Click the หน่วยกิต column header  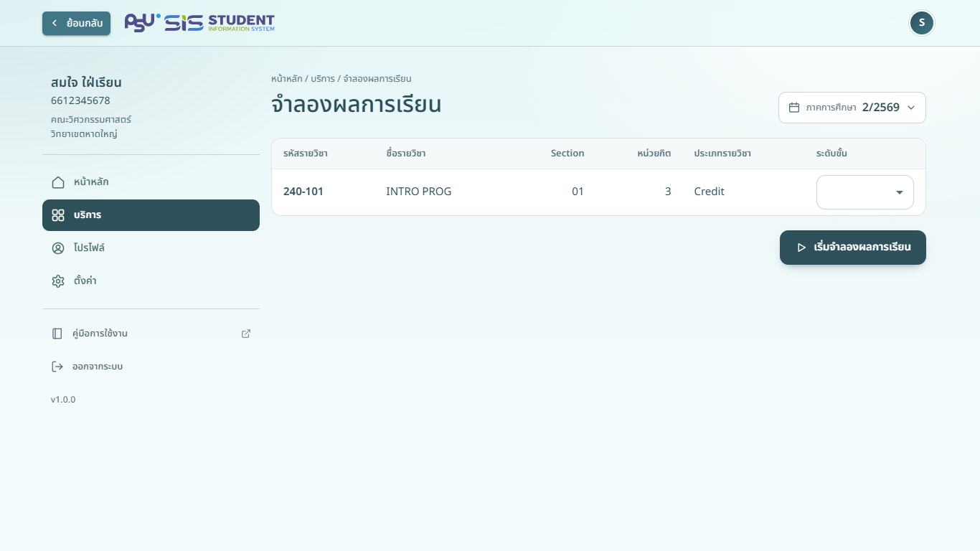(654, 154)
